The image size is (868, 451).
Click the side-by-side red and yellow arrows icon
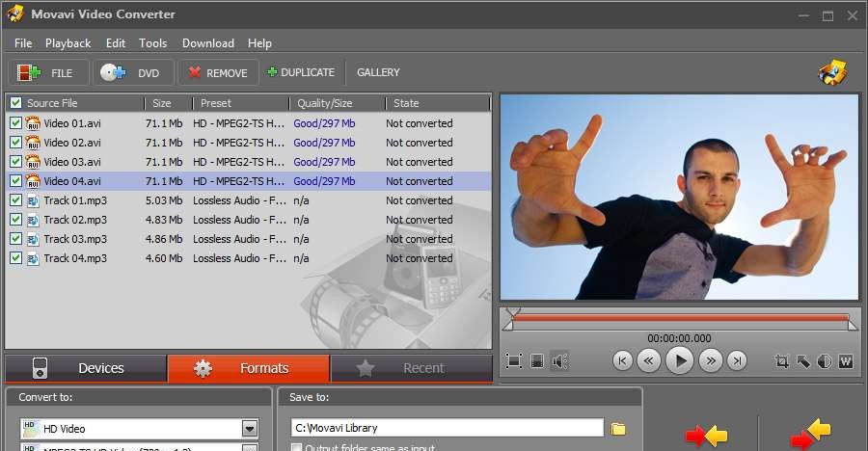[706, 436]
